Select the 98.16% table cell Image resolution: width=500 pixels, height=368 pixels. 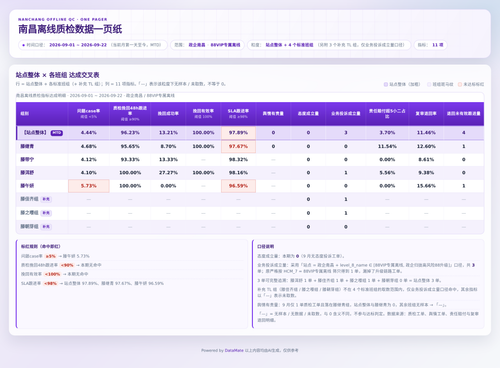(238, 173)
